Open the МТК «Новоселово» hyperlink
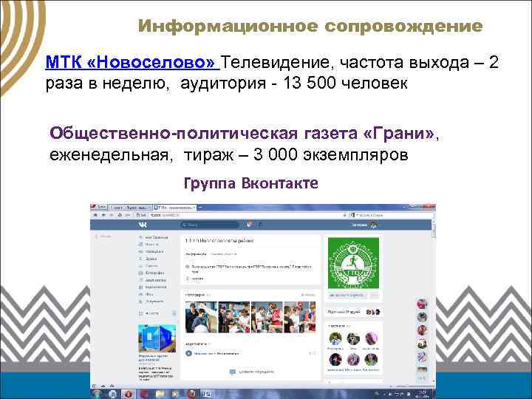Image resolution: width=532 pixels, height=399 pixels. click(x=133, y=62)
